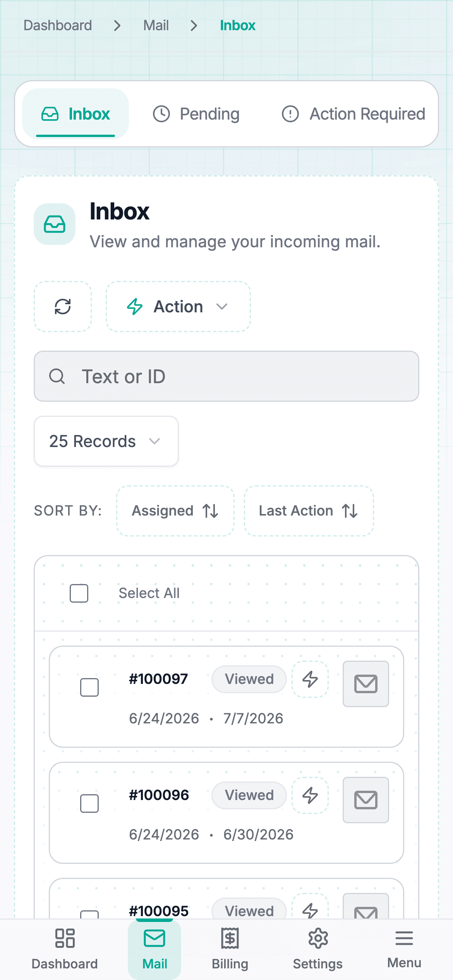This screenshot has width=453, height=980.
Task: Sort by Assigned
Action: pyautogui.click(x=175, y=511)
